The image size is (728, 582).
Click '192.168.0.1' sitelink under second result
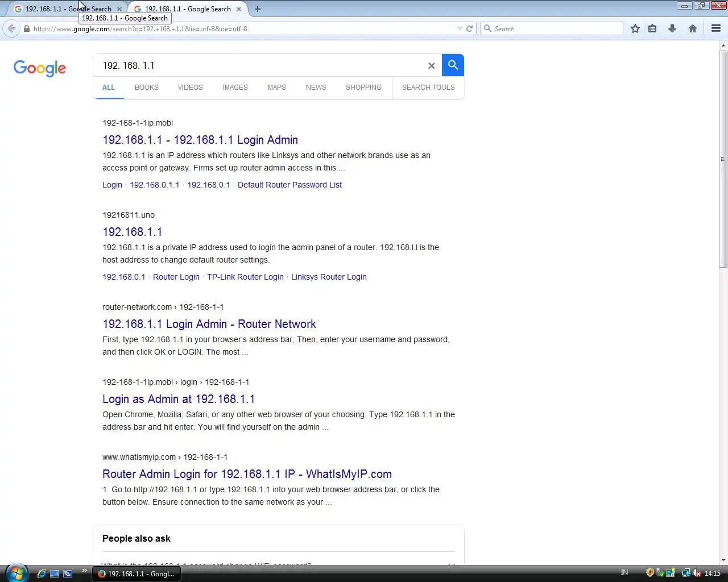coord(124,277)
